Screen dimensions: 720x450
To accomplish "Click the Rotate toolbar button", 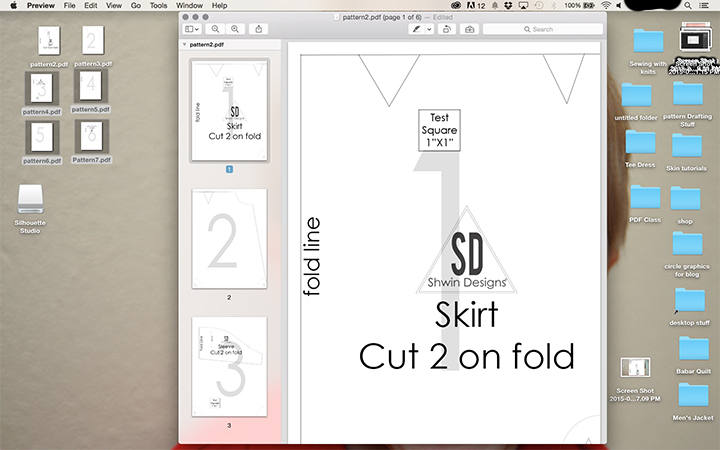I will [x=446, y=29].
